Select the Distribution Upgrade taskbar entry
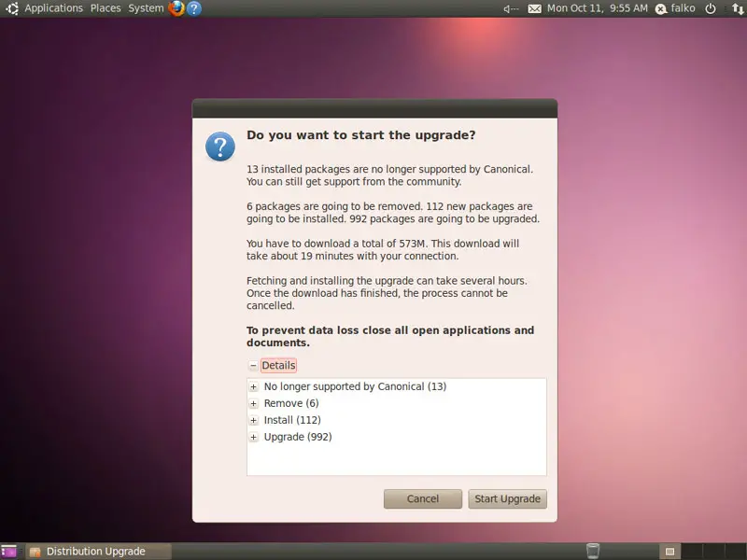Image resolution: width=747 pixels, height=560 pixels. coord(98,552)
